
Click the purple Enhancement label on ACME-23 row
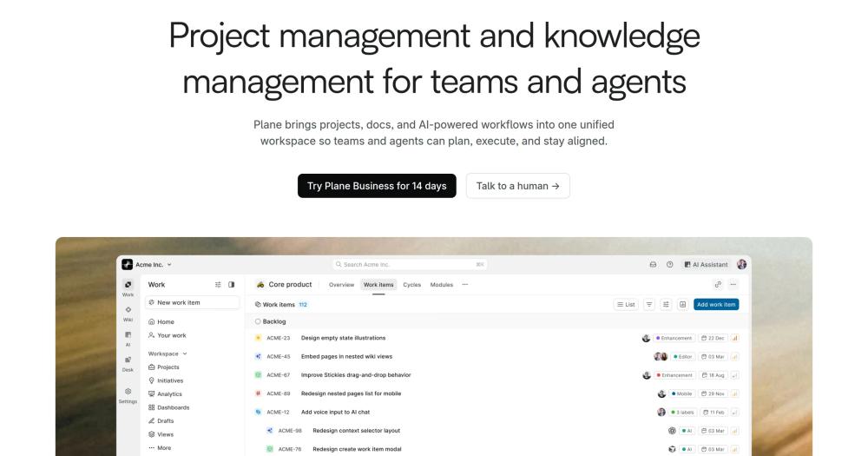[674, 338]
